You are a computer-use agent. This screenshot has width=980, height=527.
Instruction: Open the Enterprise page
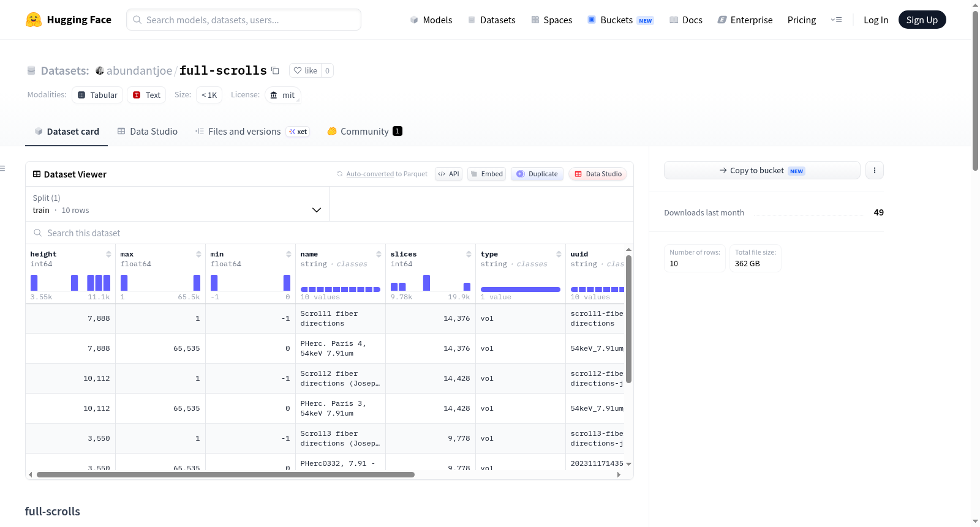coord(745,20)
